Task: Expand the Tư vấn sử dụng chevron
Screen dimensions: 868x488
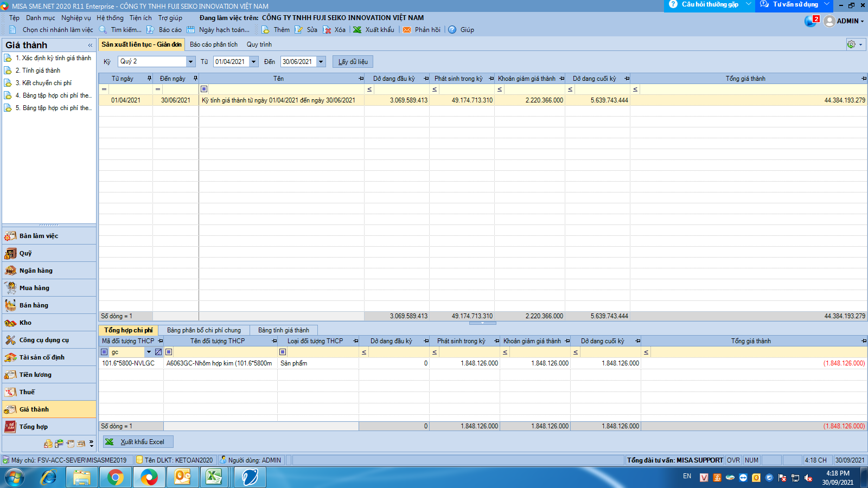Action: [826, 4]
